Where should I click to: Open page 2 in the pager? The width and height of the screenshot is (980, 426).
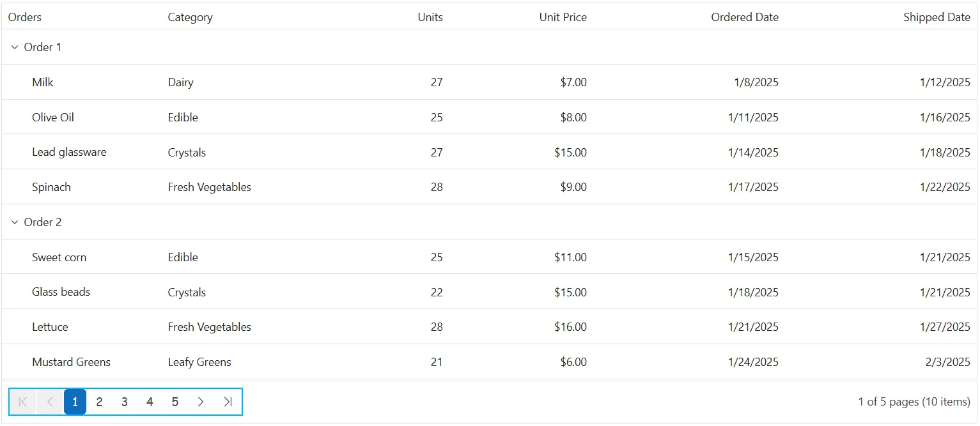point(99,402)
